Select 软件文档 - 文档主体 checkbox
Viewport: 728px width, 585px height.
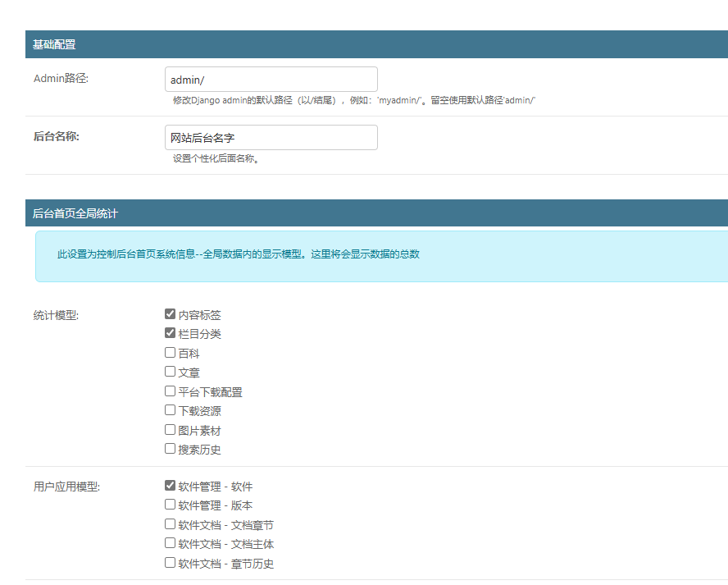(170, 543)
